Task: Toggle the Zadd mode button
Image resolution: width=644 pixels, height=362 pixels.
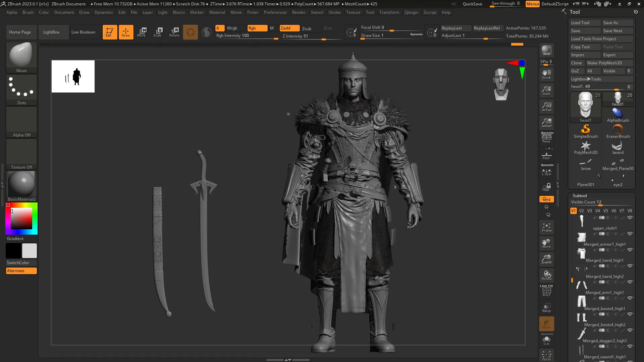Action: [x=289, y=28]
